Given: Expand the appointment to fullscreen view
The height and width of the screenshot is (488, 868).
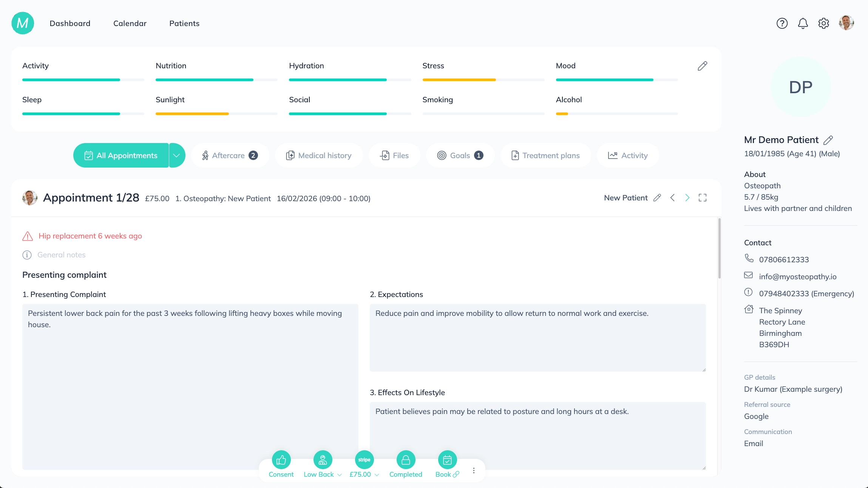Looking at the screenshot, I should pyautogui.click(x=702, y=197).
